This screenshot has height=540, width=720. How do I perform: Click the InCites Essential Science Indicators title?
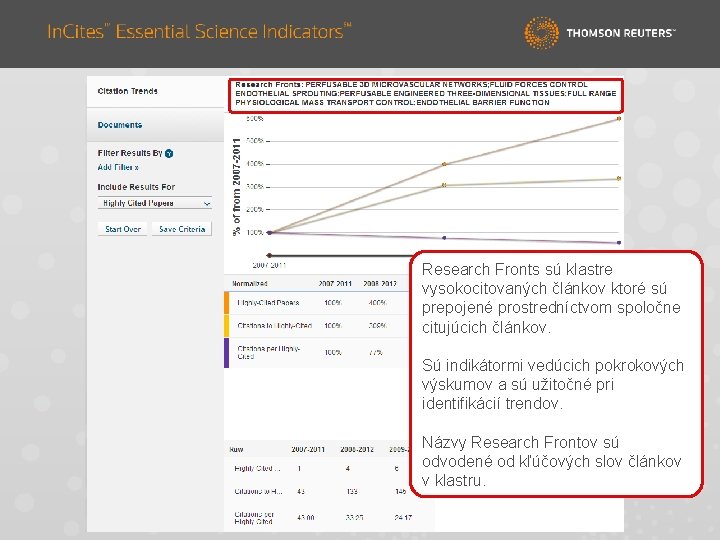(199, 32)
